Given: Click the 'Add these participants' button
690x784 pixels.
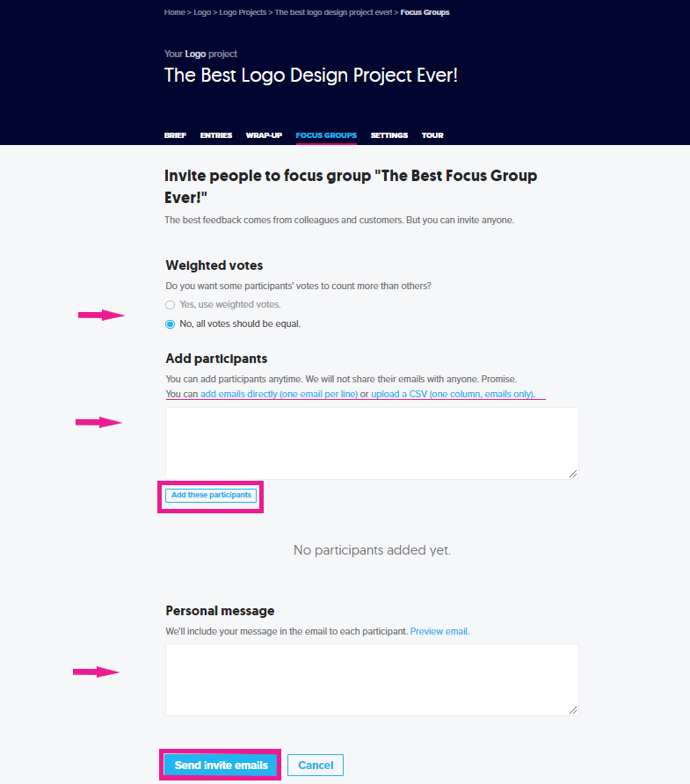Looking at the screenshot, I should 210,495.
